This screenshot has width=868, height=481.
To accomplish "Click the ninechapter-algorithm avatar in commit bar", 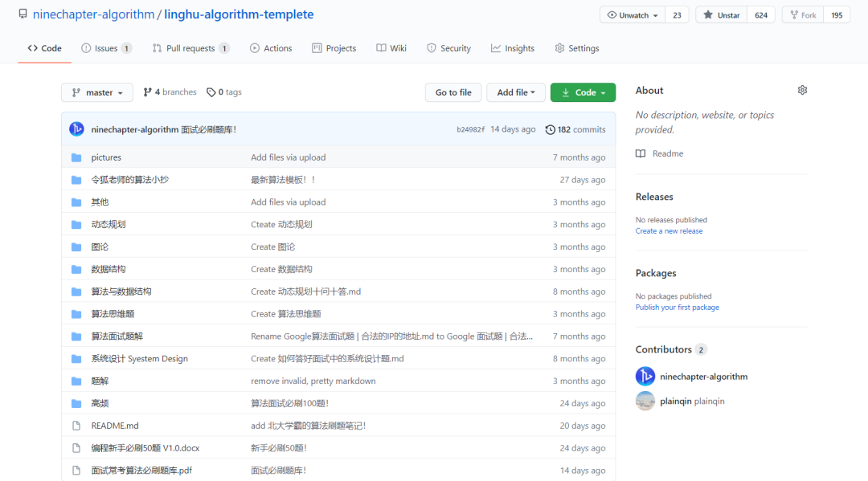I will click(76, 128).
